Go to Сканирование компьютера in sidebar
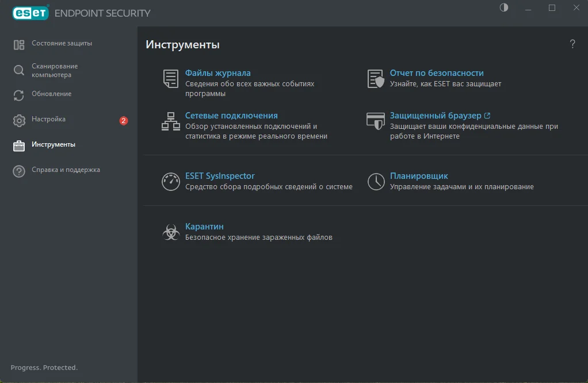Image resolution: width=588 pixels, height=383 pixels. point(55,70)
